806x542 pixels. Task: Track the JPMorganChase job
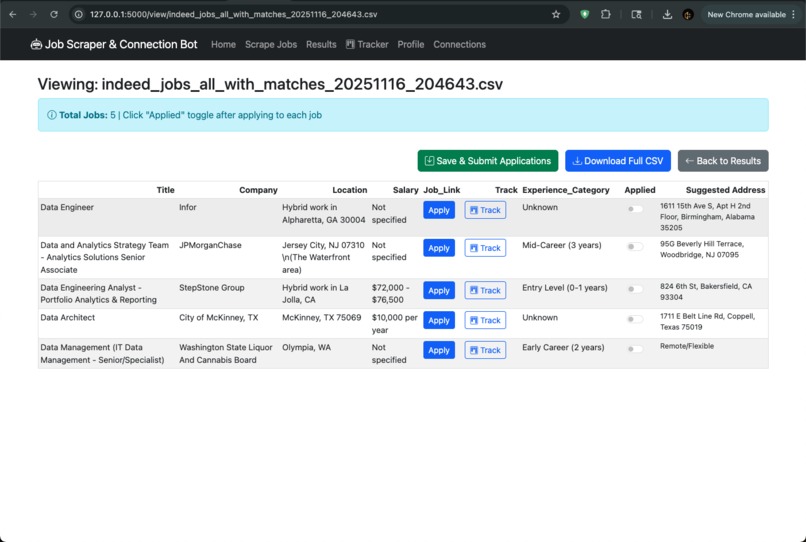pyautogui.click(x=485, y=248)
